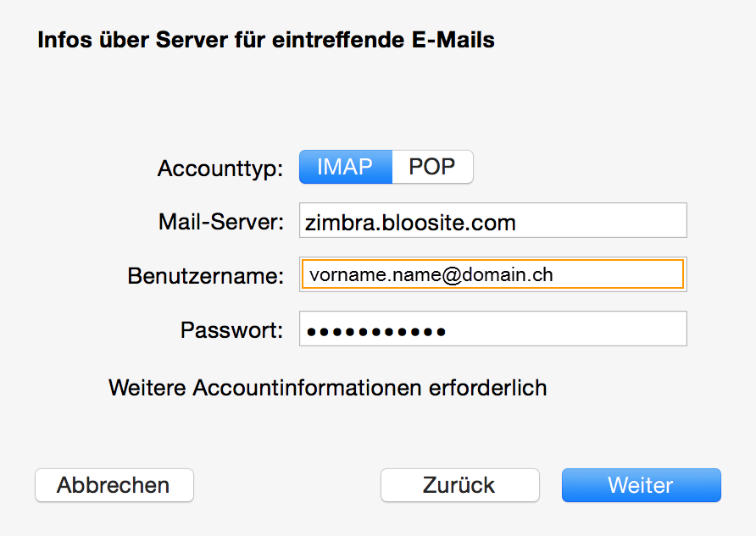Toggle POP mode in the Accounttyp selector
This screenshot has height=536, width=756.
pyautogui.click(x=432, y=167)
